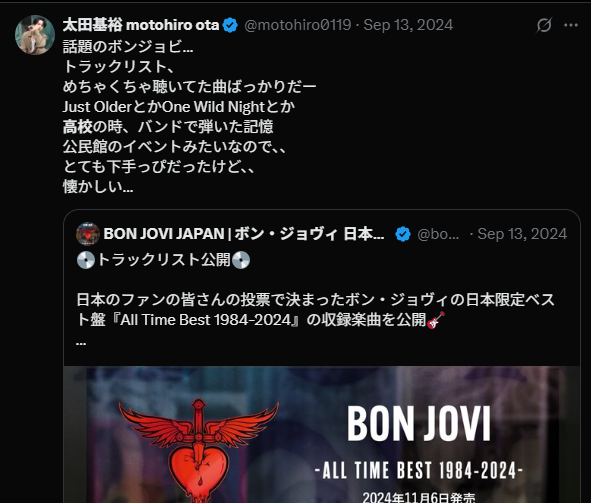Click motohiro ota's blue verified badge
Viewport: 591px width, 503px height.
coord(230,25)
